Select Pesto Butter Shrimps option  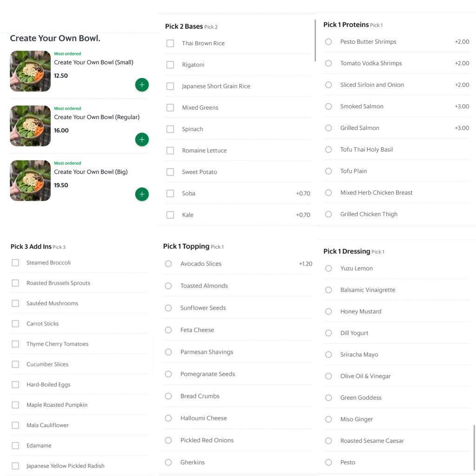pos(329,42)
